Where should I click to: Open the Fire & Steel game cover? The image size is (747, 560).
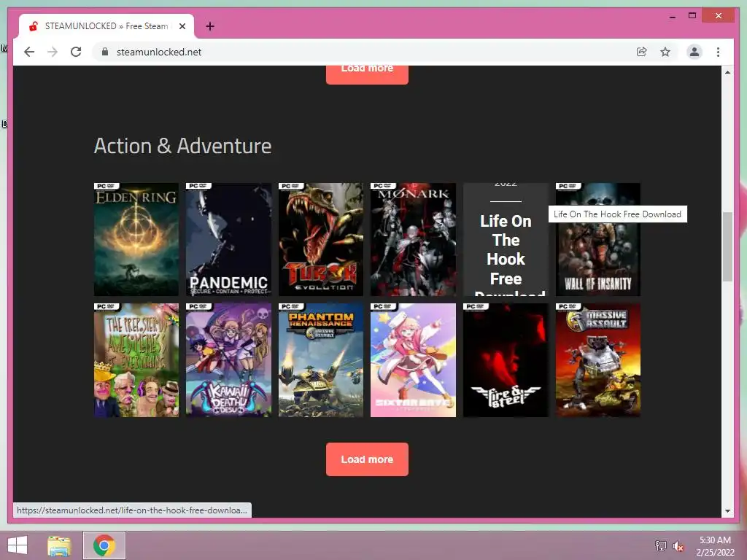[506, 360]
